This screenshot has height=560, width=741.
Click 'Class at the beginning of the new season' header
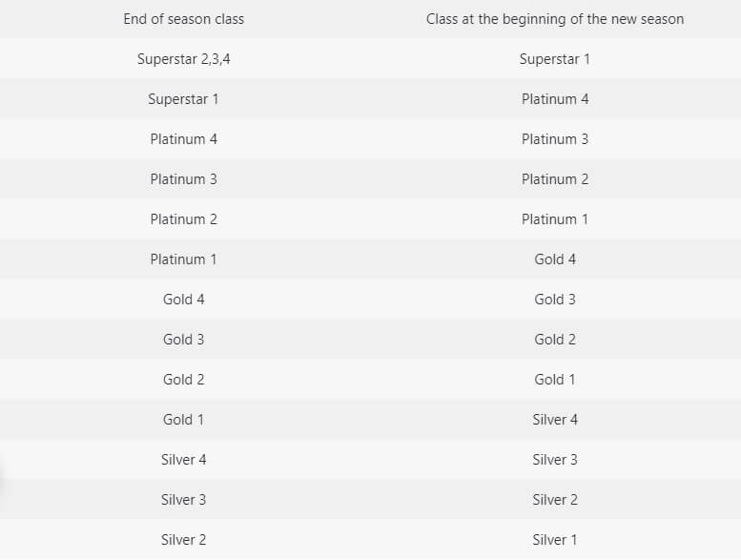(x=555, y=19)
